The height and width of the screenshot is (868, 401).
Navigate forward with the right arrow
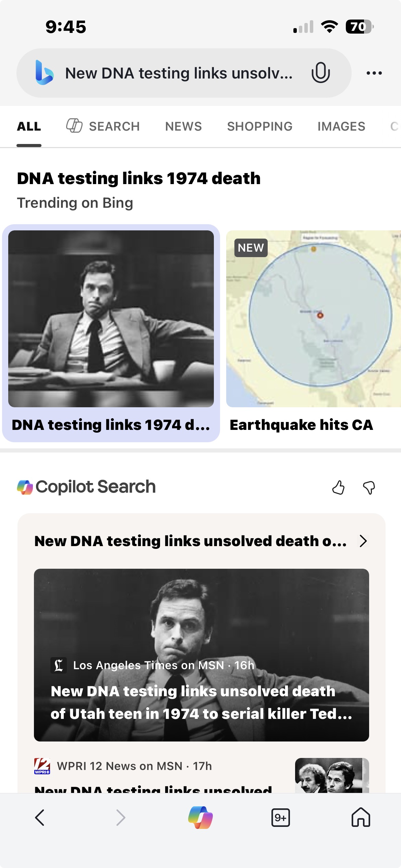120,818
